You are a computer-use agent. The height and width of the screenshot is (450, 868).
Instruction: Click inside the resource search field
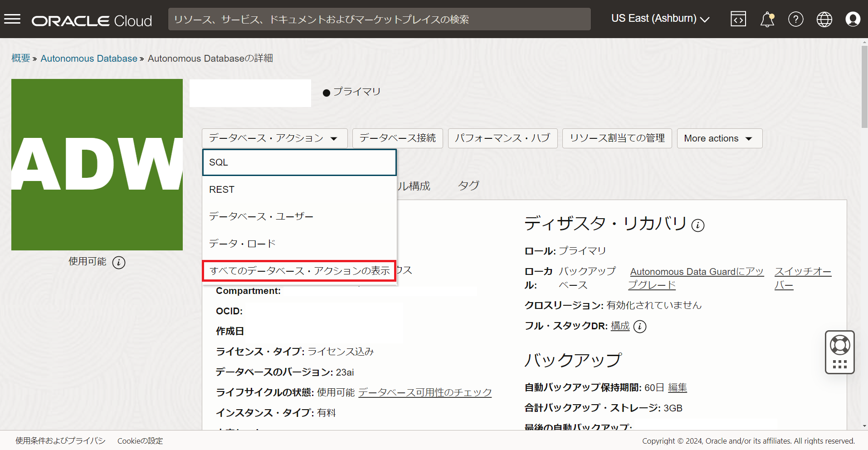[x=379, y=19]
